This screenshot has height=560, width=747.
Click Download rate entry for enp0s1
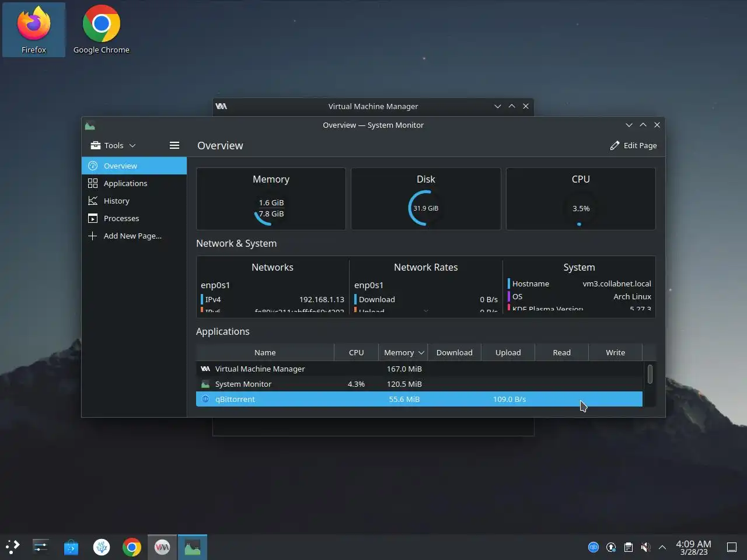coord(425,299)
